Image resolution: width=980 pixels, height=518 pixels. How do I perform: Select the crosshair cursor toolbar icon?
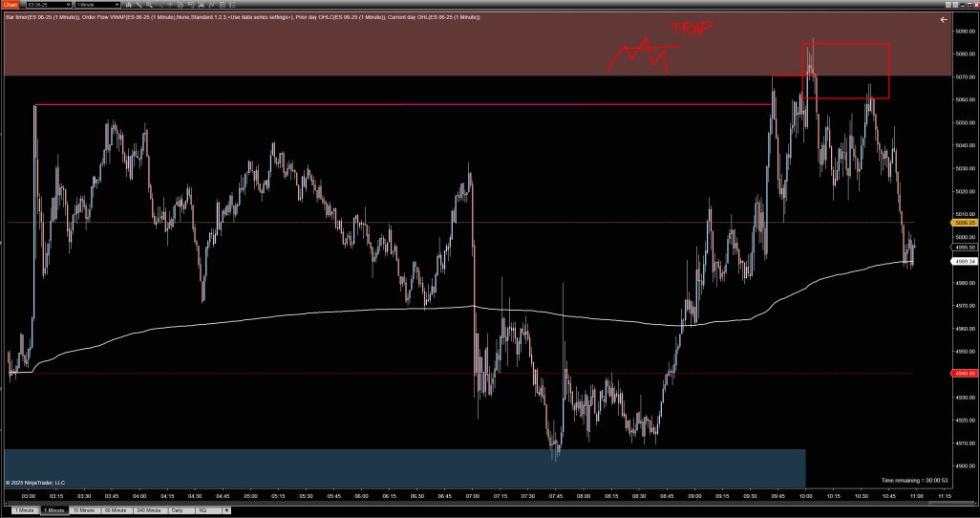pos(170,5)
